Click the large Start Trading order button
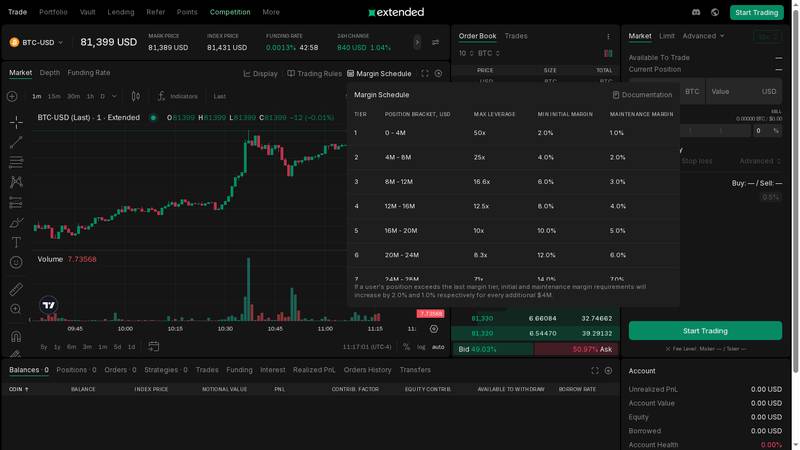Screen dimensions: 800x450 tap(705, 331)
